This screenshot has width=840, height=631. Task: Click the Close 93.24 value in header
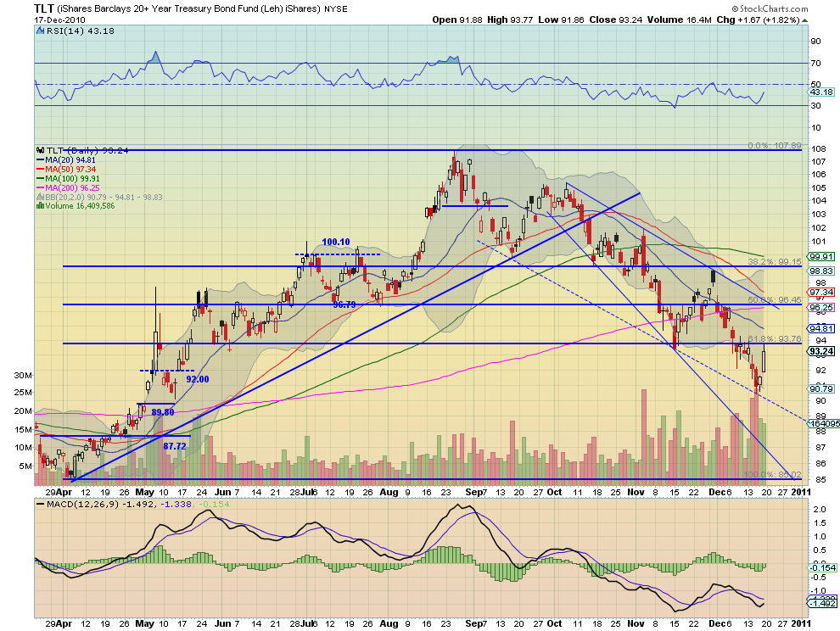[x=616, y=20]
